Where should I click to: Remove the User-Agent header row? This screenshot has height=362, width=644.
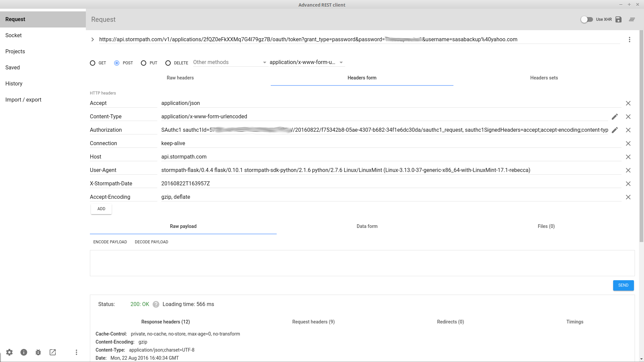[x=628, y=170]
